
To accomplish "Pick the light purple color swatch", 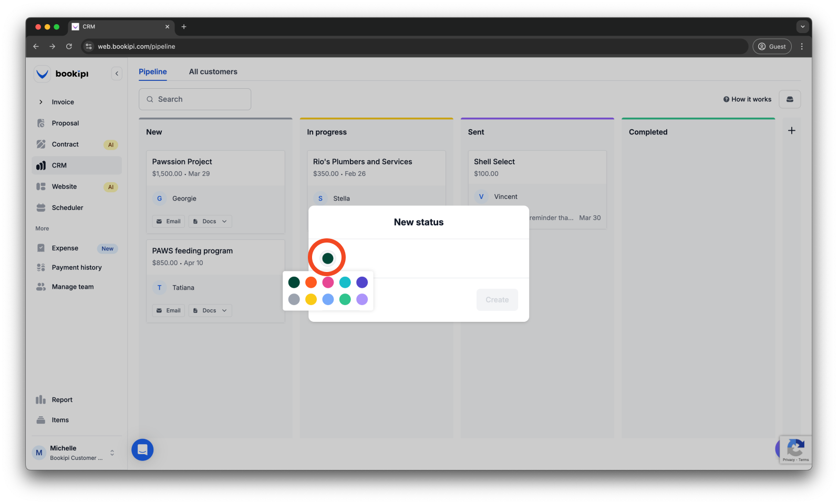I will [362, 299].
